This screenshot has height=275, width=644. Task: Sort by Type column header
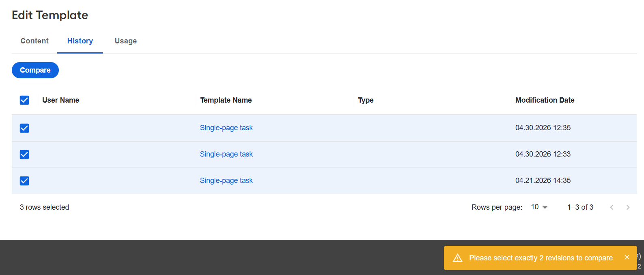coord(366,100)
